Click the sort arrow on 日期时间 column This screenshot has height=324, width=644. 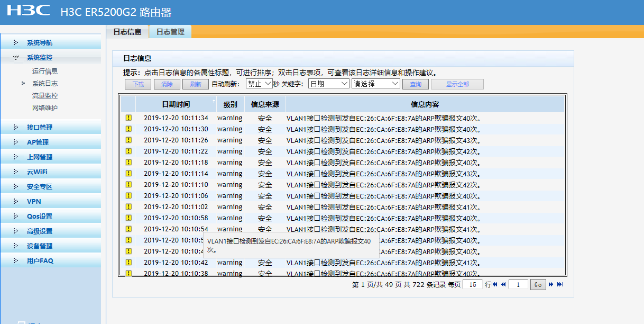214,101
